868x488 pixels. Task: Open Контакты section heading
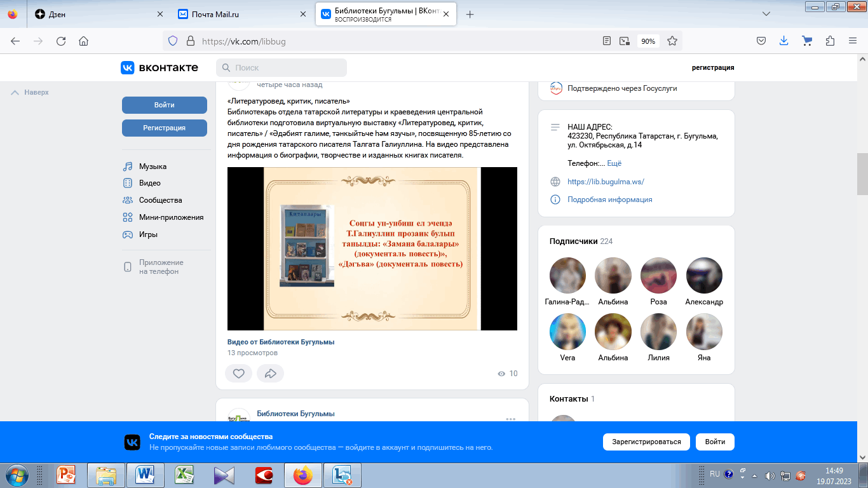[x=569, y=399]
